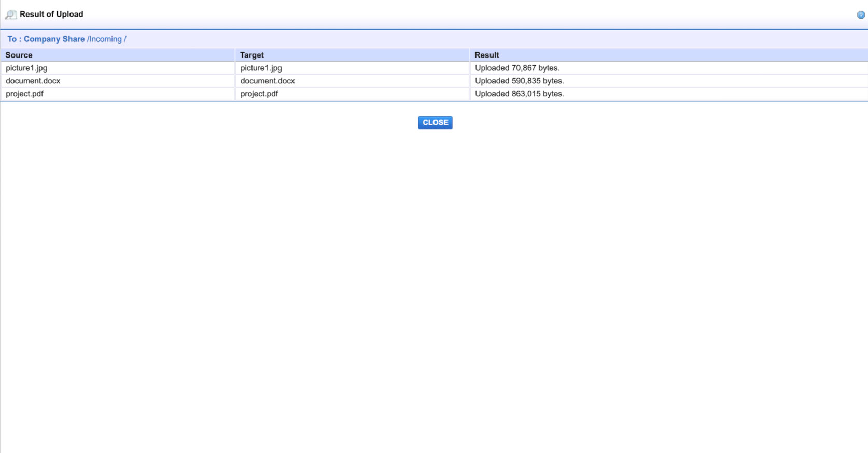Select document.docx in the Source column
Image resolution: width=868 pixels, height=453 pixels.
tap(33, 81)
